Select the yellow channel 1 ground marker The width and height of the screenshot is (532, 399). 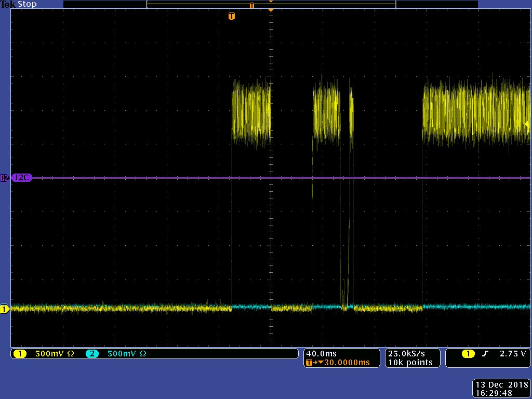click(4, 309)
